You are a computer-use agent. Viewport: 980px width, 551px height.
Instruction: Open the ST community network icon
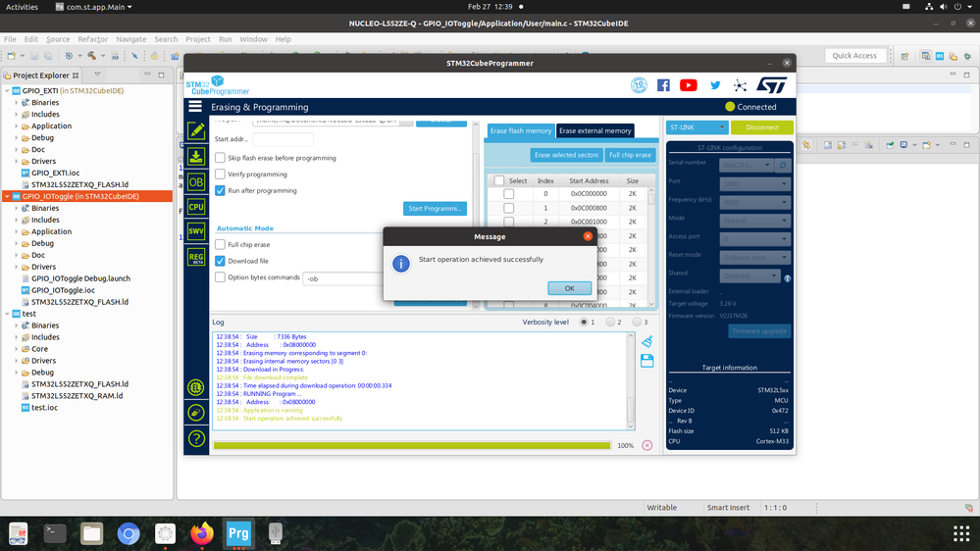click(740, 85)
